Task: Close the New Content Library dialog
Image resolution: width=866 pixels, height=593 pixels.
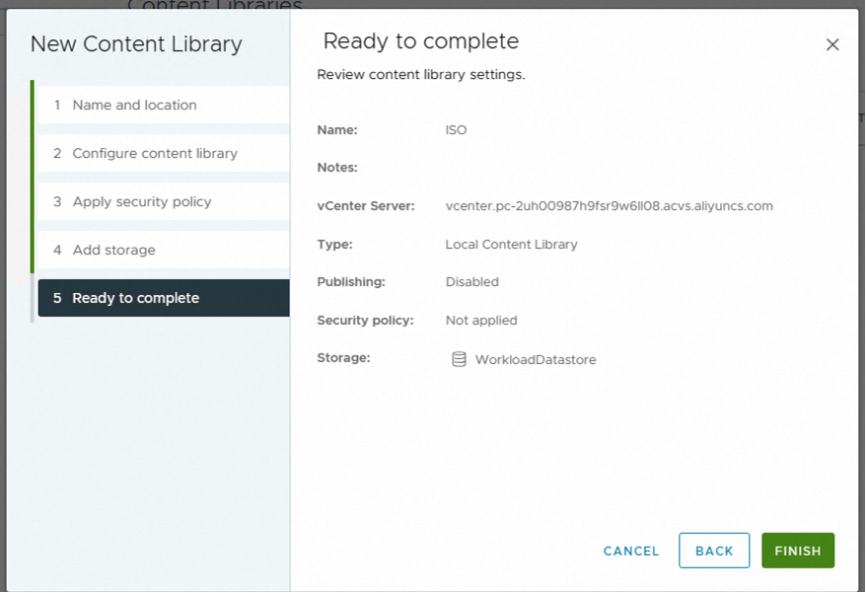Action: pyautogui.click(x=832, y=45)
